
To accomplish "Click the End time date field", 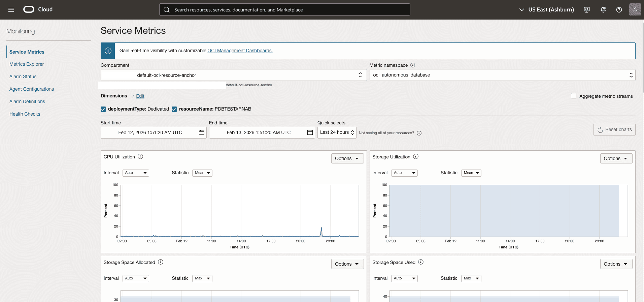I will tap(262, 132).
